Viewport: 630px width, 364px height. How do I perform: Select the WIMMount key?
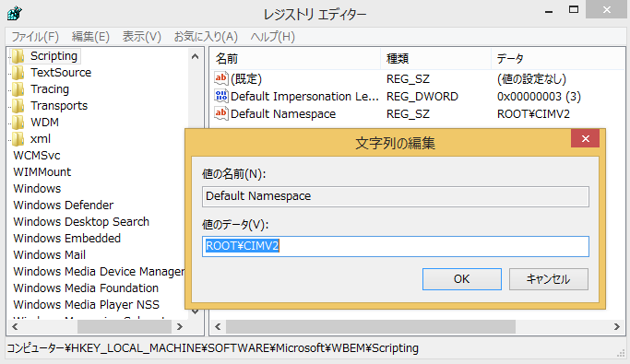[x=42, y=172]
